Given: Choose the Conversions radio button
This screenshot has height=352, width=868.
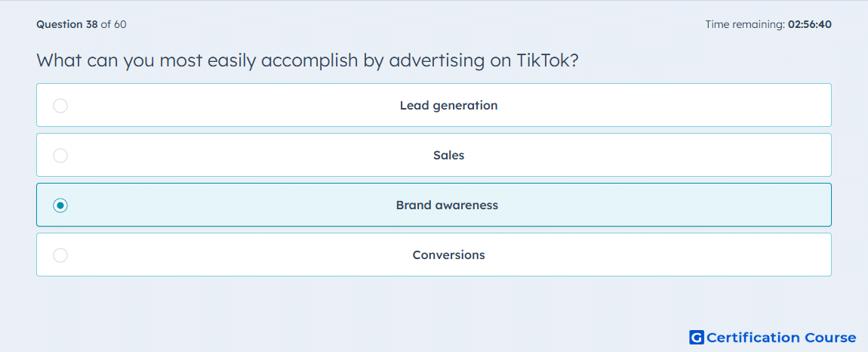Looking at the screenshot, I should (60, 255).
